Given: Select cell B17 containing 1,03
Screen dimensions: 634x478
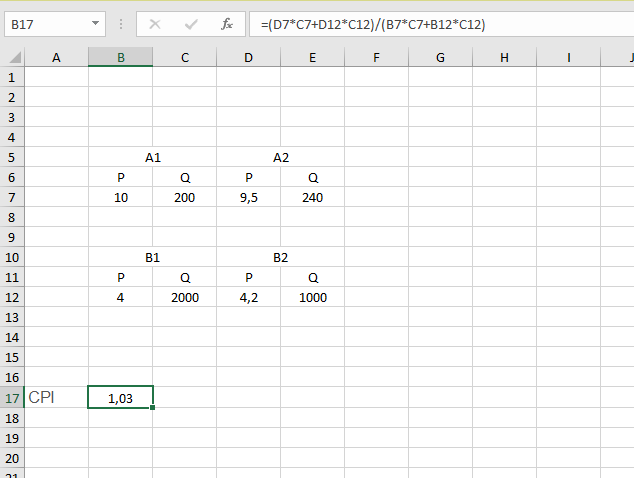Looking at the screenshot, I should [120, 398].
